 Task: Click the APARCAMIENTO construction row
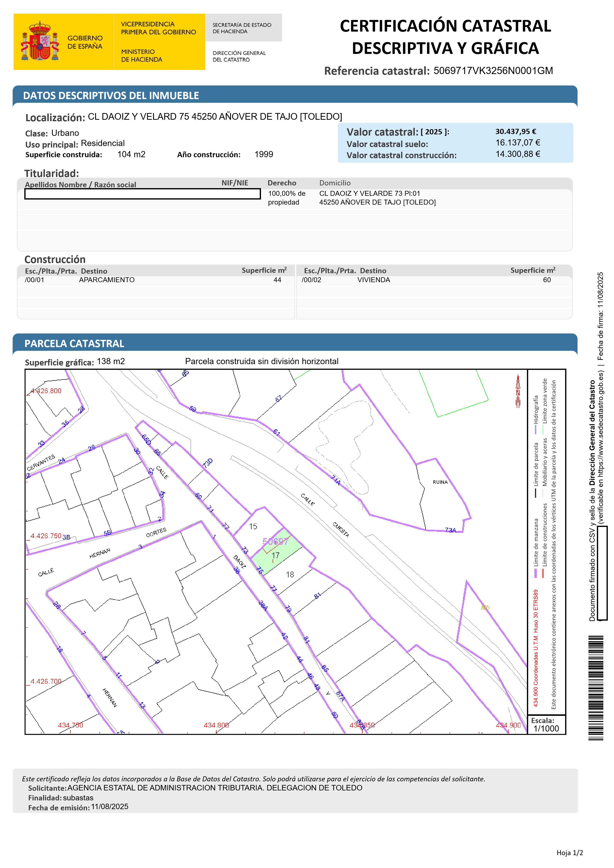(x=107, y=280)
